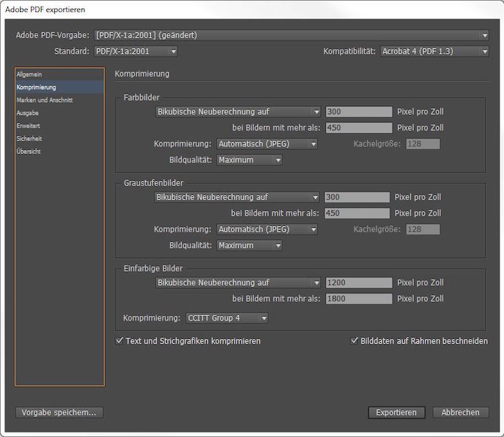Screen dimensions: 504x437
Task: Click Vorgabe speichern button
Action: 59,413
